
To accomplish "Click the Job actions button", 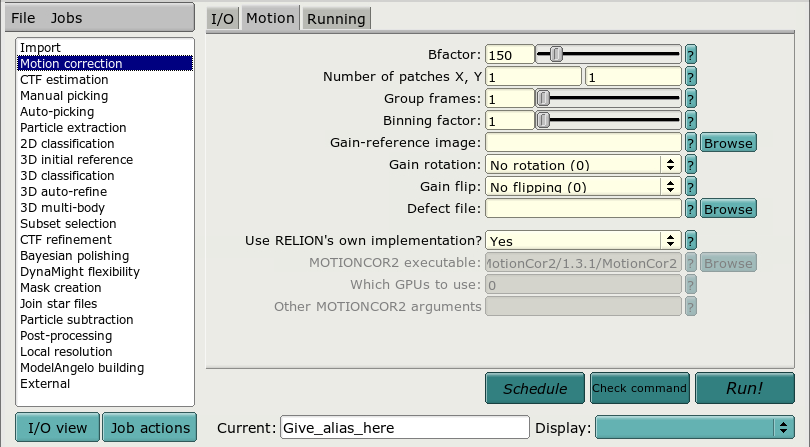I will 150,427.
